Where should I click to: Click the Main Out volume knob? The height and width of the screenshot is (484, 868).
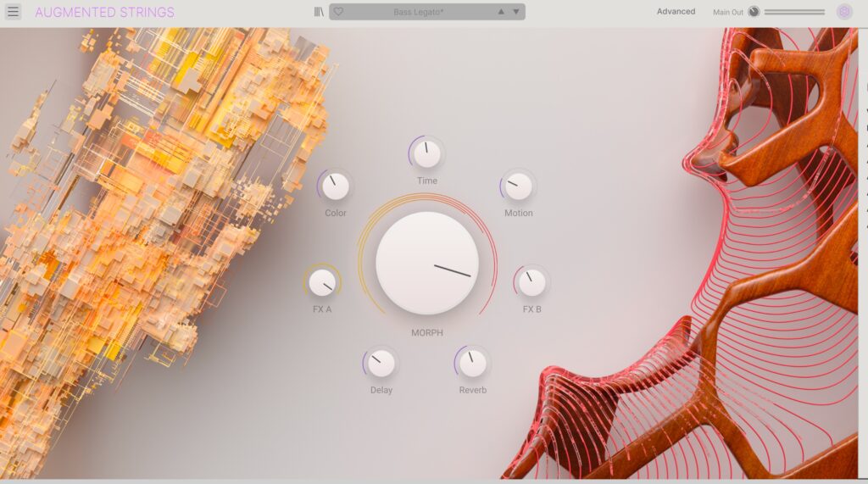(754, 12)
